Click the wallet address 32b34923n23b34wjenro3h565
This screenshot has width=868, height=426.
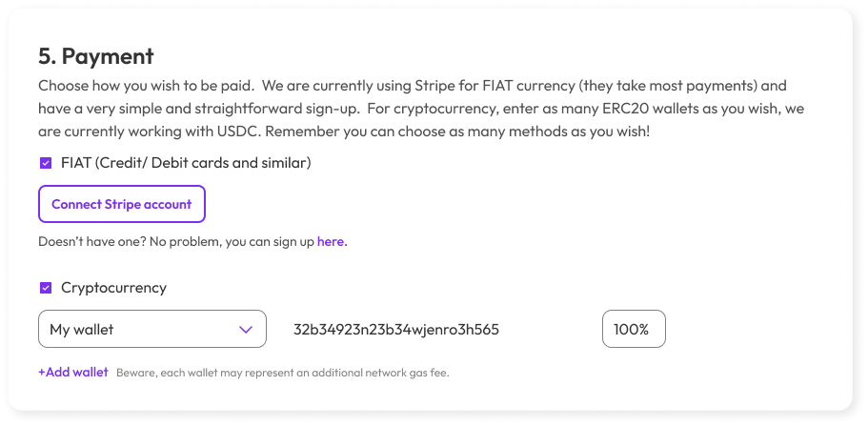coord(396,330)
